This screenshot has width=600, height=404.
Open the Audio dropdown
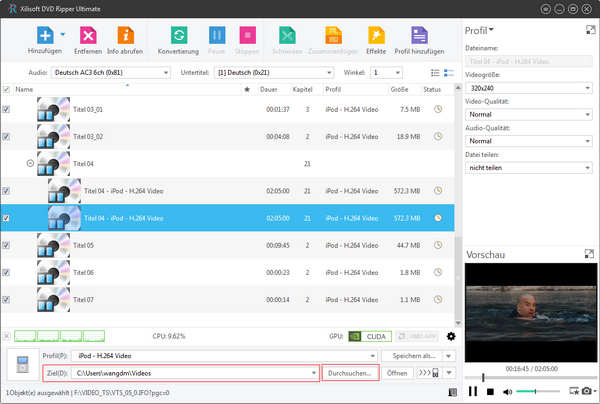click(111, 73)
